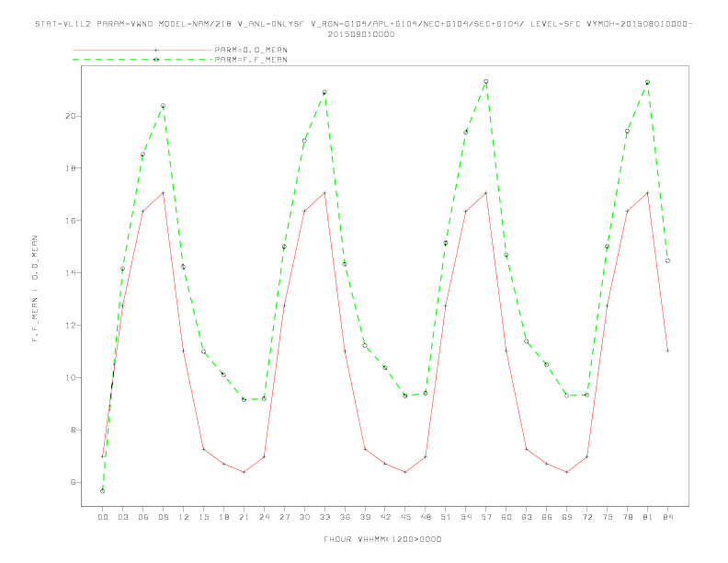Click x-axis tick label 78

click(x=627, y=517)
